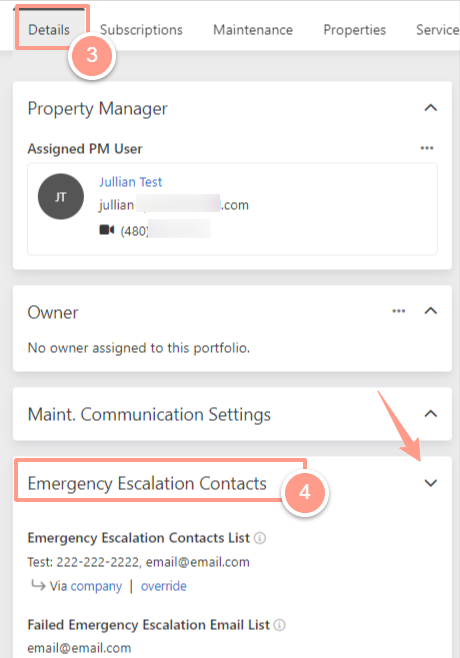
Task: Click the JT avatar circle
Action: (x=61, y=196)
